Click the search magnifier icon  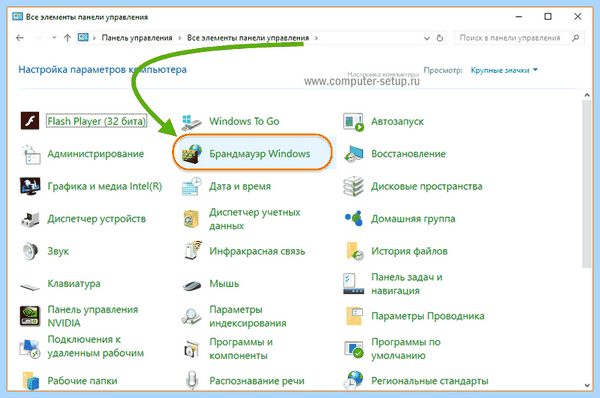[576, 38]
